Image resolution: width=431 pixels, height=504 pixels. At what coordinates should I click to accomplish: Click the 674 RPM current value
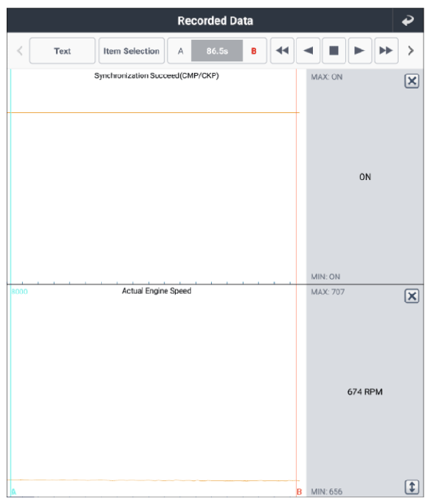pos(365,392)
